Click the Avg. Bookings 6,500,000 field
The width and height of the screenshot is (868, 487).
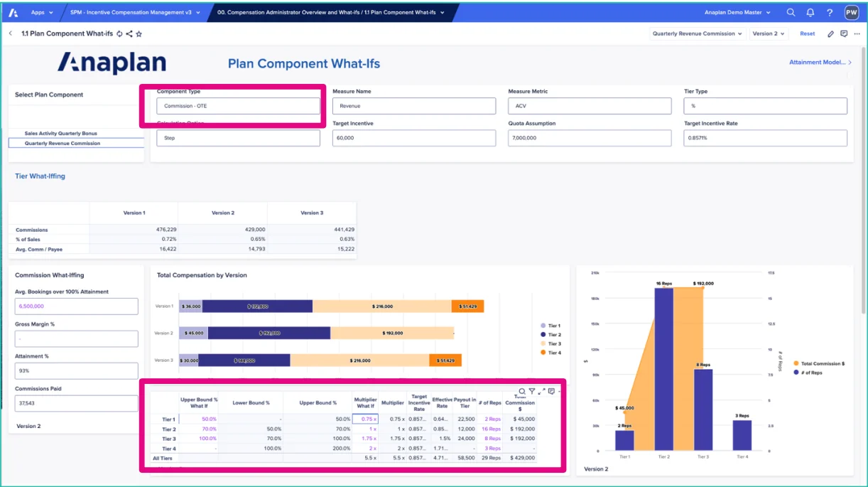coord(76,306)
